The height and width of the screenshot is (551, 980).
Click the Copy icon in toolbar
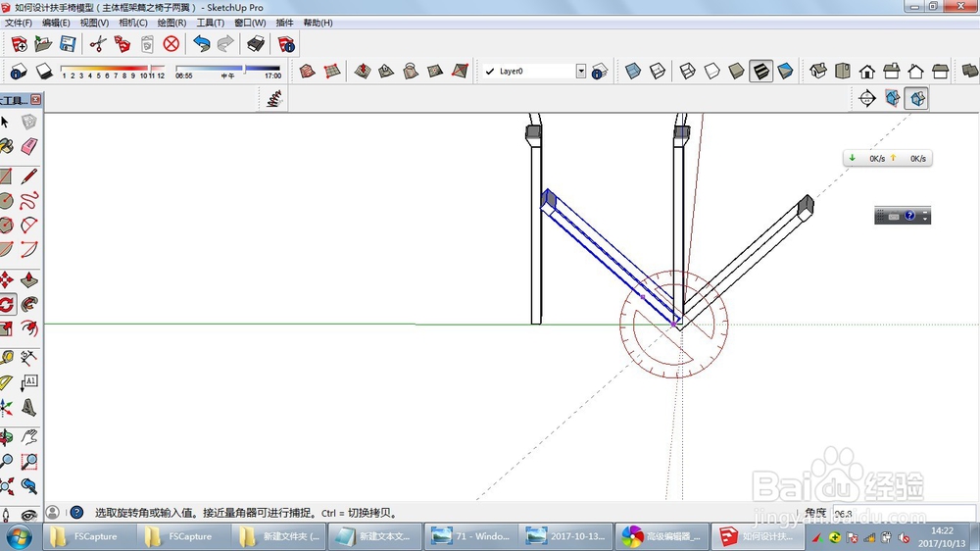click(x=122, y=44)
